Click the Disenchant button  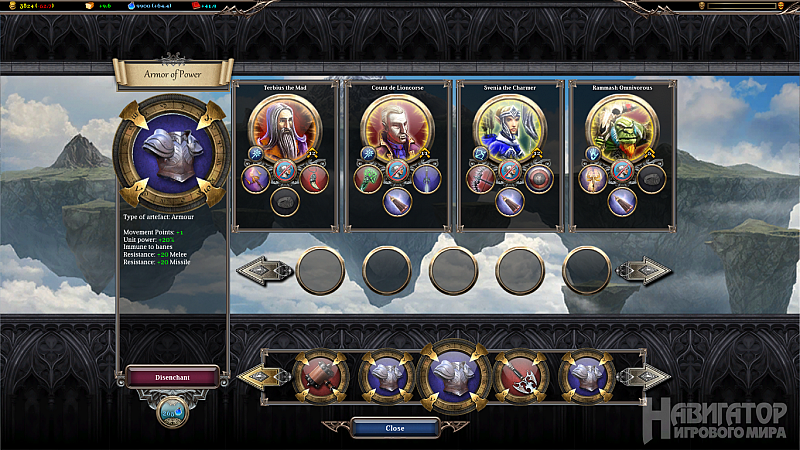coord(172,378)
